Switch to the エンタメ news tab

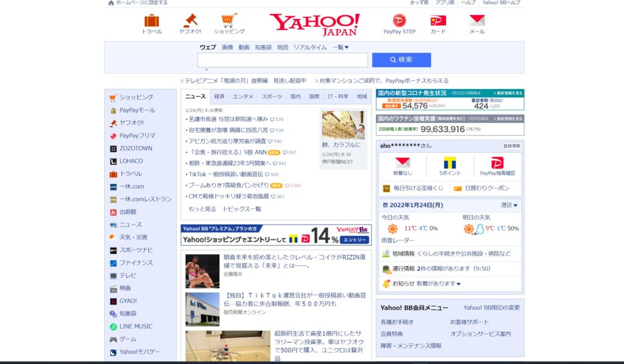coord(243,97)
